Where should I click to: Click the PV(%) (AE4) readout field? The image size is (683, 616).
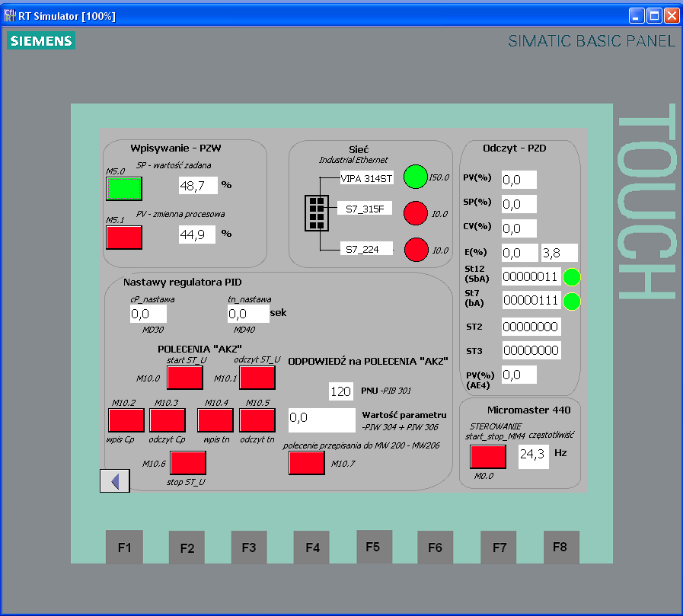click(x=519, y=375)
